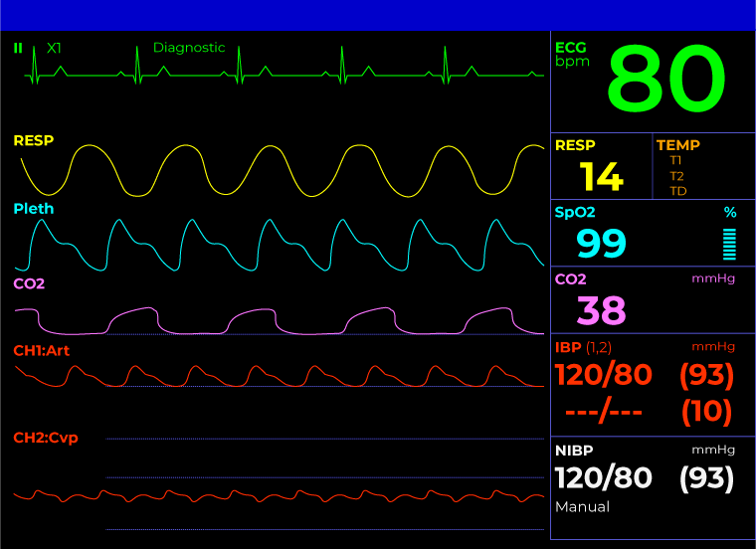Image resolution: width=756 pixels, height=549 pixels.
Task: Open the TEMP parameter panel heading
Action: click(677, 145)
